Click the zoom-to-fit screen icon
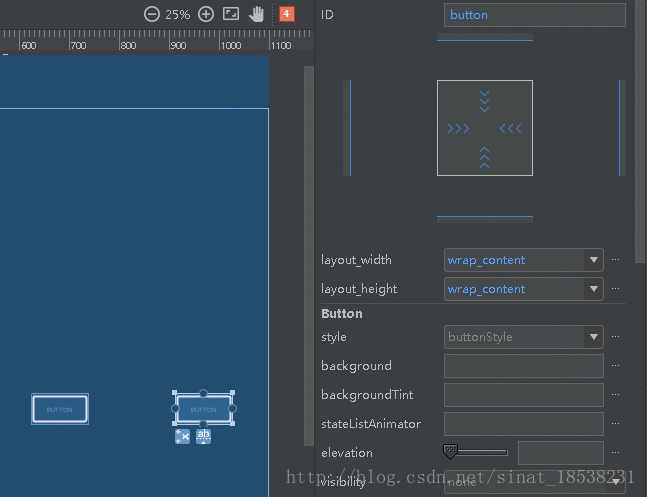Viewport: 647px width, 497px height. pos(231,14)
